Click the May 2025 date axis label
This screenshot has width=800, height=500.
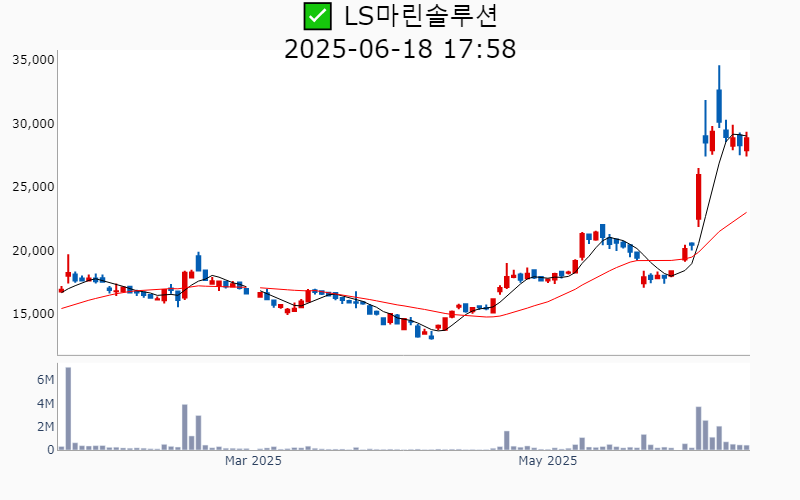pyautogui.click(x=547, y=461)
